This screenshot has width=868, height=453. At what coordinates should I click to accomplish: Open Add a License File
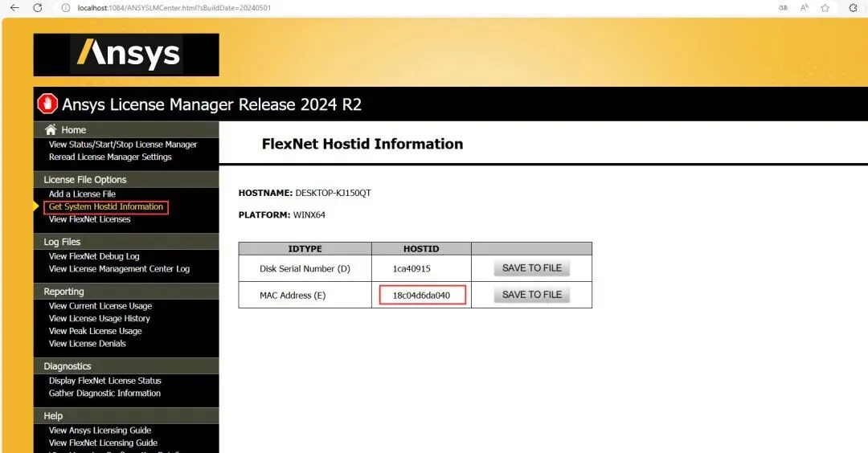tap(82, 194)
